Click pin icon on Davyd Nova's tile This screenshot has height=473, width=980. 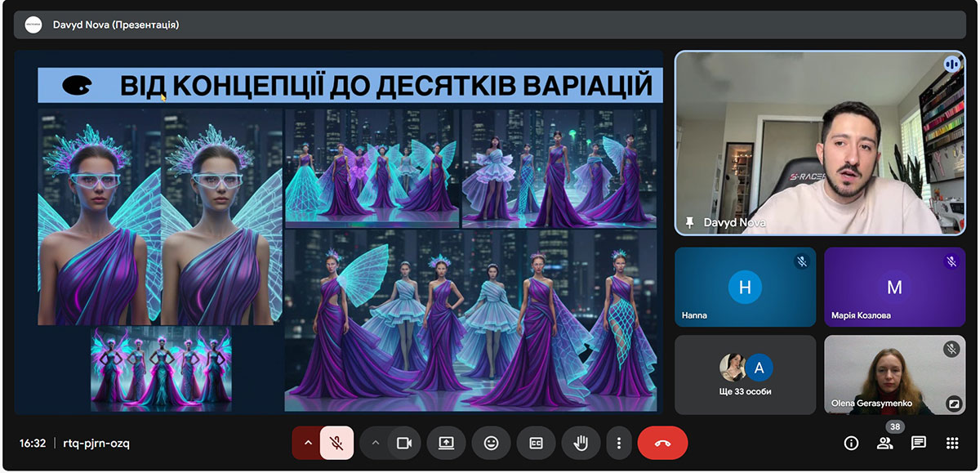pos(690,222)
